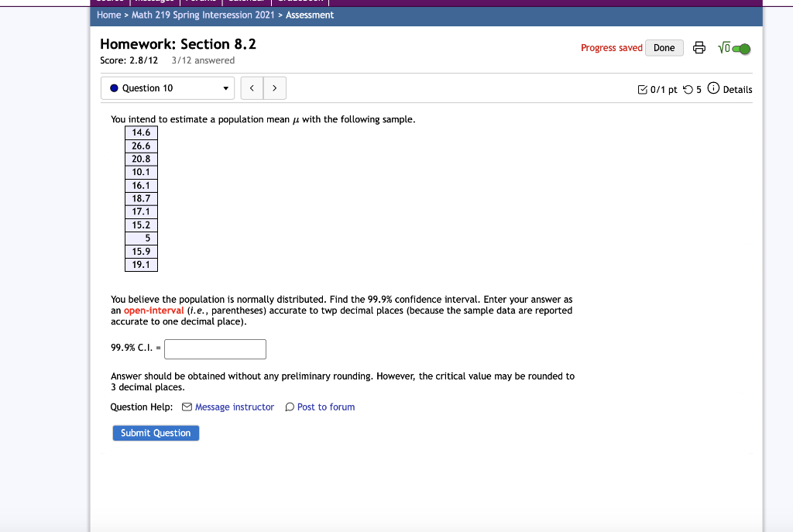Open the Math 219 Spring Intersession 2021 breadcrumb
793x532 pixels.
[x=201, y=15]
